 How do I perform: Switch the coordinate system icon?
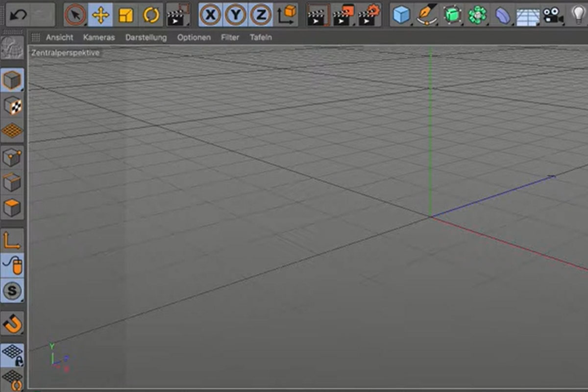(286, 15)
